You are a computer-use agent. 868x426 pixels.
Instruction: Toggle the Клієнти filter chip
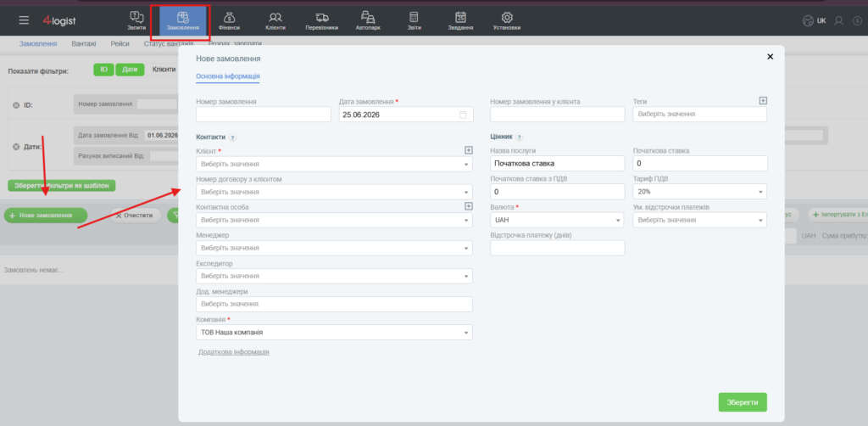163,70
